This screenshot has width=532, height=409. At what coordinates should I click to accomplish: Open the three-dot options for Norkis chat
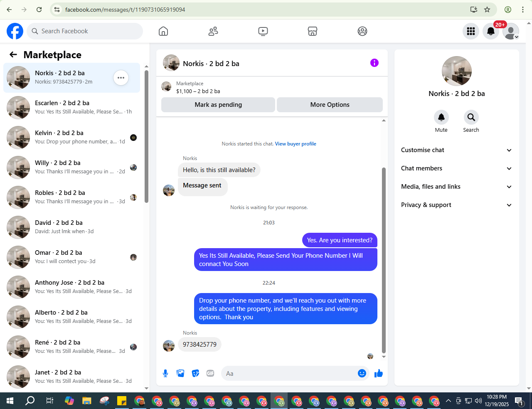pyautogui.click(x=121, y=78)
